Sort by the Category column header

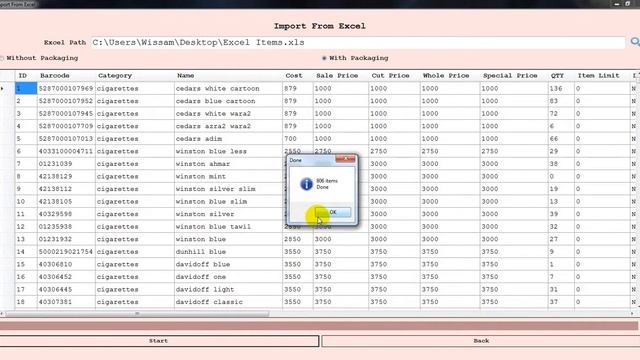pyautogui.click(x=135, y=76)
